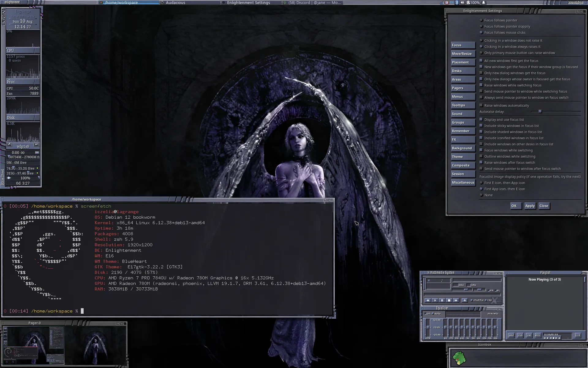Viewport: 588px width, 368px height.
Task: Toggle 'Display and use focus list' checkbox
Action: pos(481,120)
